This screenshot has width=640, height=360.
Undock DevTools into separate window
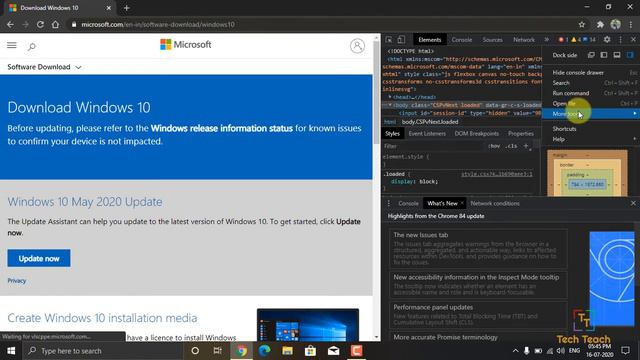(591, 55)
